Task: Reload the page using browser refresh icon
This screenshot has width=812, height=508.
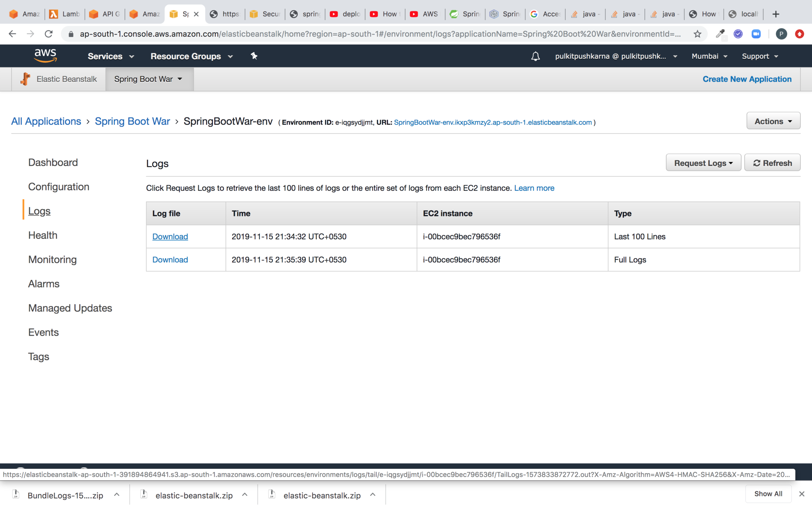Action: tap(48, 34)
